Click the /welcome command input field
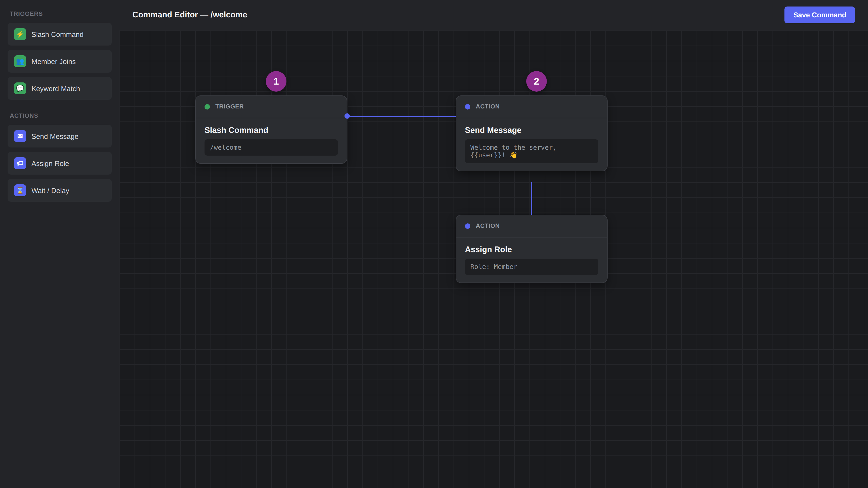868x488 pixels. [x=271, y=147]
